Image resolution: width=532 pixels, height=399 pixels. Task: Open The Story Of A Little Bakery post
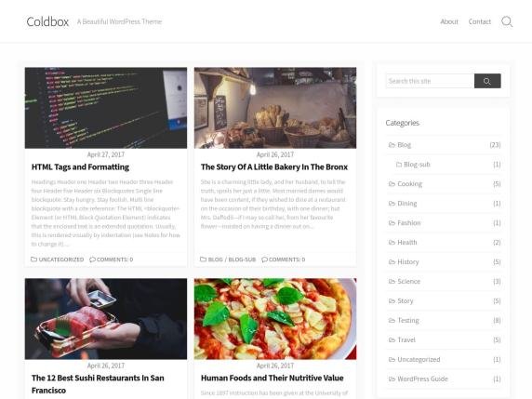274,166
